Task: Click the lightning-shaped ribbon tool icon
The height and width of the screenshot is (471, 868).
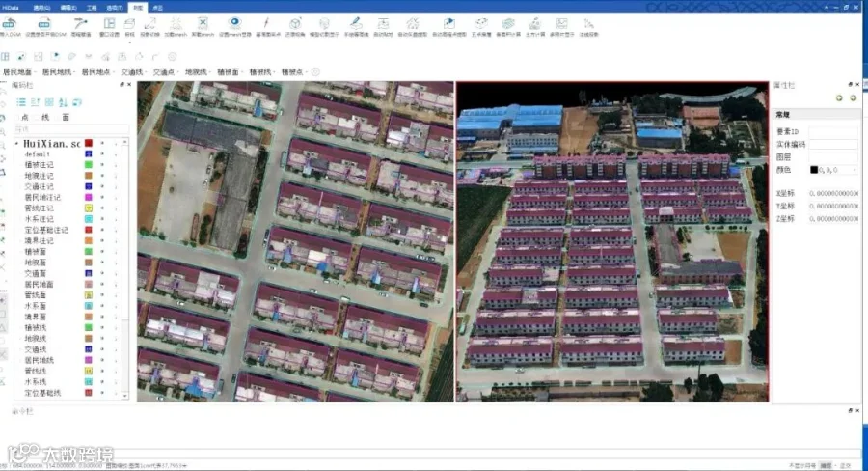Action: click(266, 23)
